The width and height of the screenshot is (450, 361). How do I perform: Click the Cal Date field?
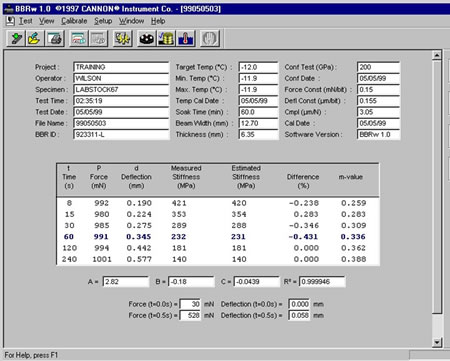pos(378,123)
